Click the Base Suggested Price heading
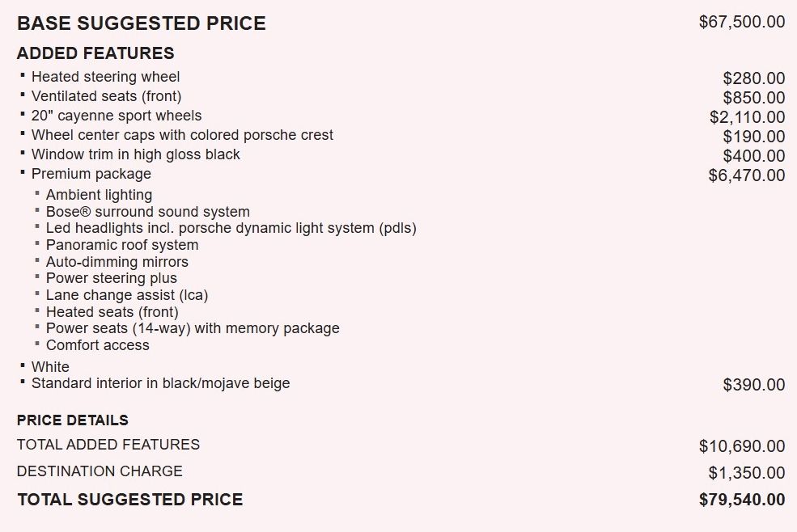 click(142, 23)
